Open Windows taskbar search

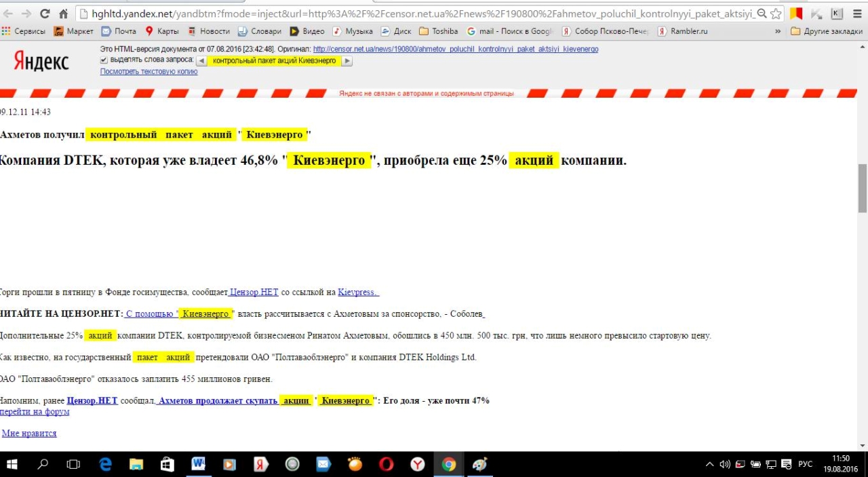43,464
